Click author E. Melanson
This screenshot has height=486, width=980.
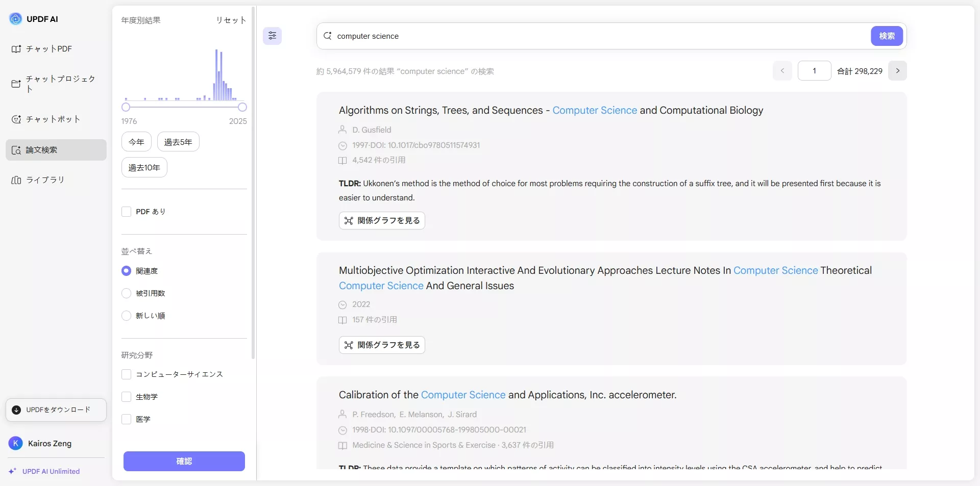click(x=422, y=415)
